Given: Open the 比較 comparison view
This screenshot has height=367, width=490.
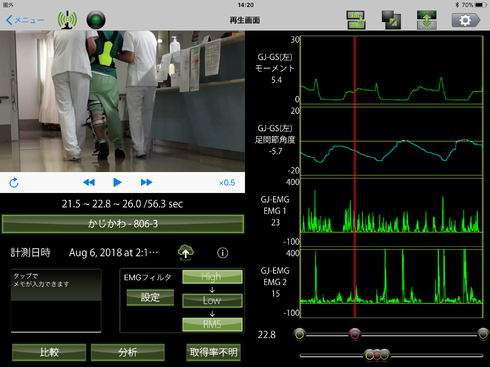Looking at the screenshot, I should (49, 352).
